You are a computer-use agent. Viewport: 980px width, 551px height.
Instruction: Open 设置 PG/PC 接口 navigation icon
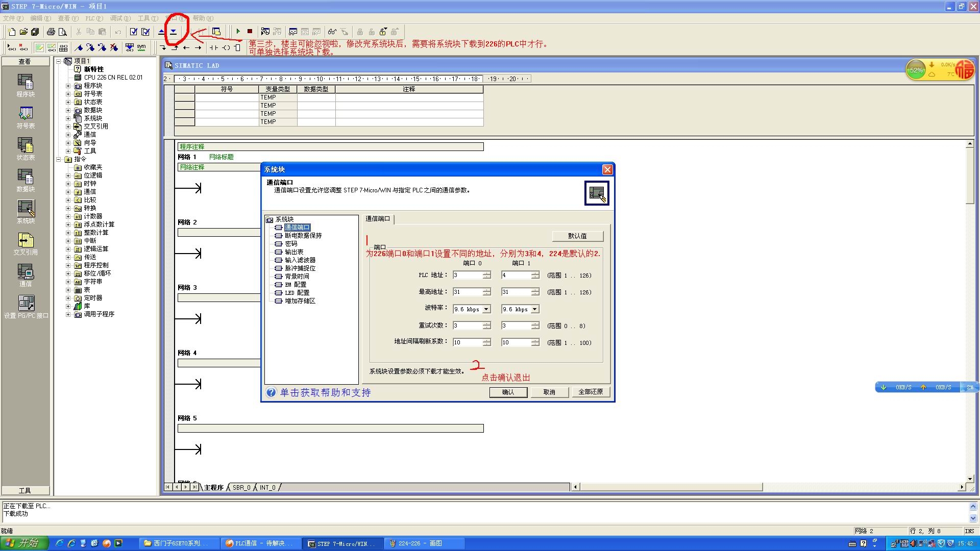[26, 304]
